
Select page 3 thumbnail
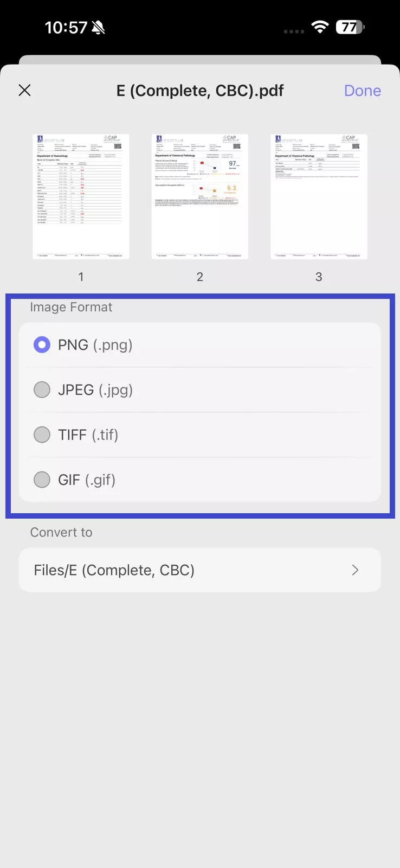coord(318,196)
